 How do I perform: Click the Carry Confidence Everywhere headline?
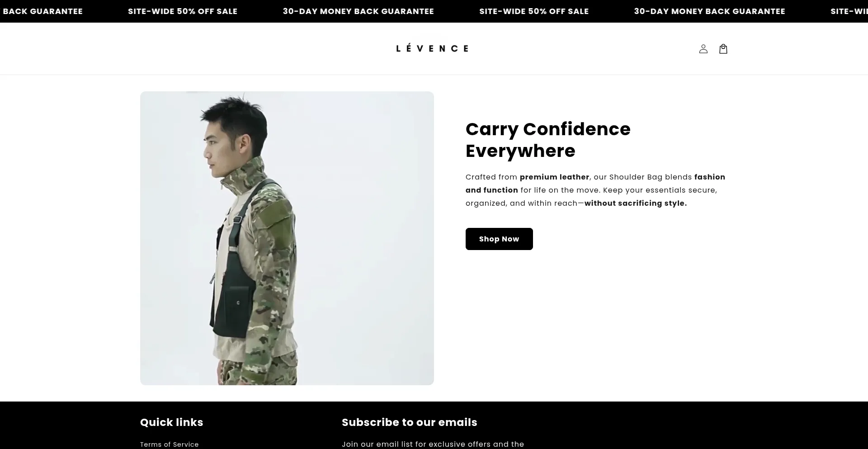tap(548, 140)
